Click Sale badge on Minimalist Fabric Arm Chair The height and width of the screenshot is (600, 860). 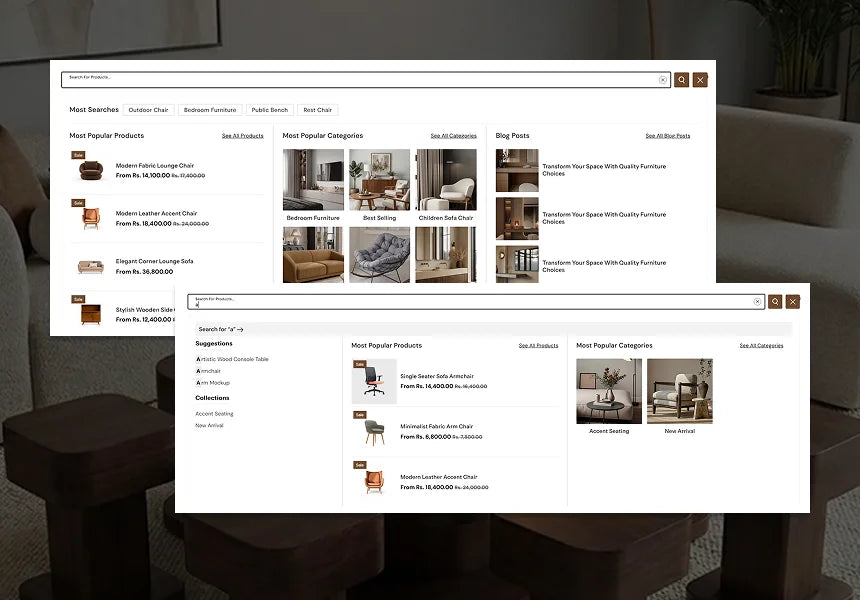(360, 415)
